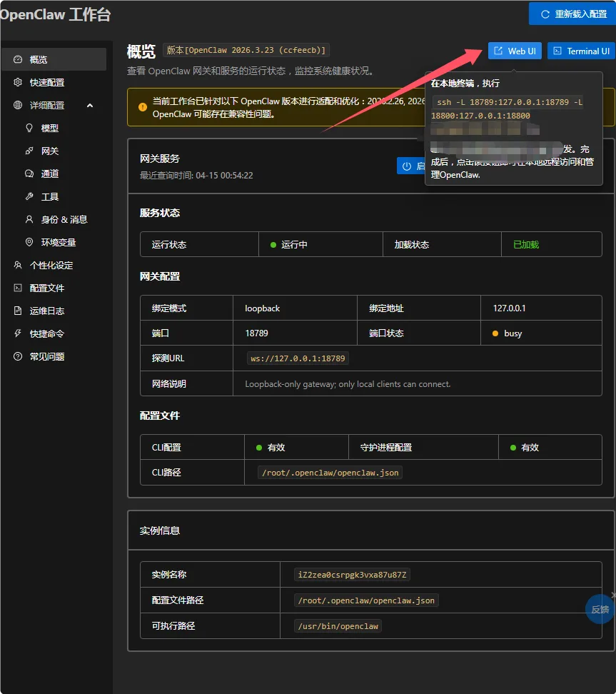Click the 快捷命令 lightning icon
Screen dimensions: 616x694
pyautogui.click(x=18, y=333)
